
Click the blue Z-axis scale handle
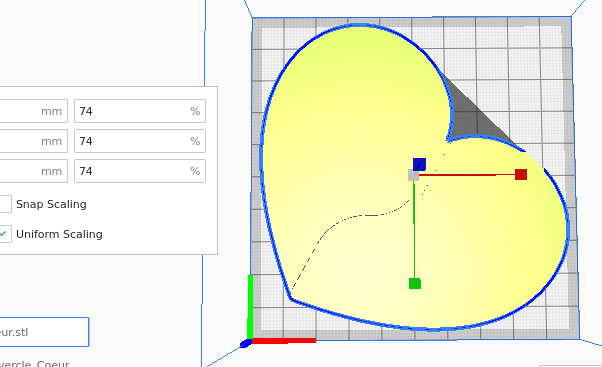(x=420, y=164)
